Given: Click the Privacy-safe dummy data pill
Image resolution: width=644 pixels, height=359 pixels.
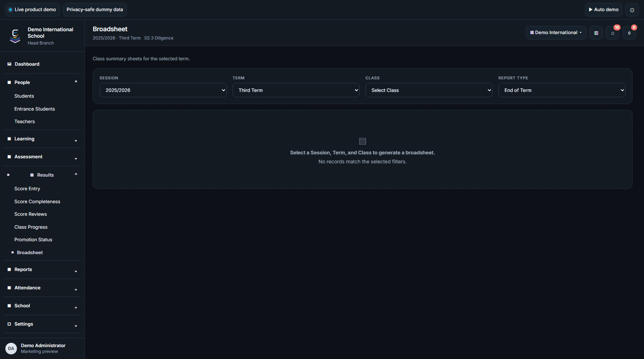Looking at the screenshot, I should [x=95, y=10].
